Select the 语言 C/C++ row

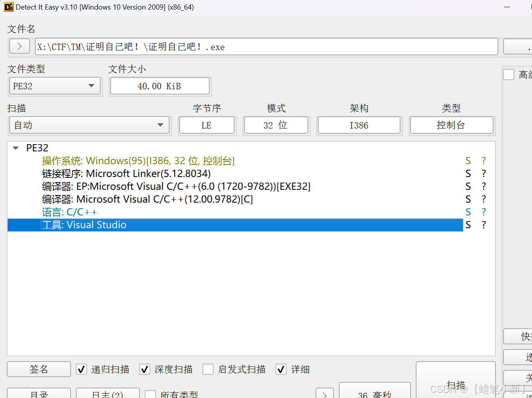coord(235,212)
